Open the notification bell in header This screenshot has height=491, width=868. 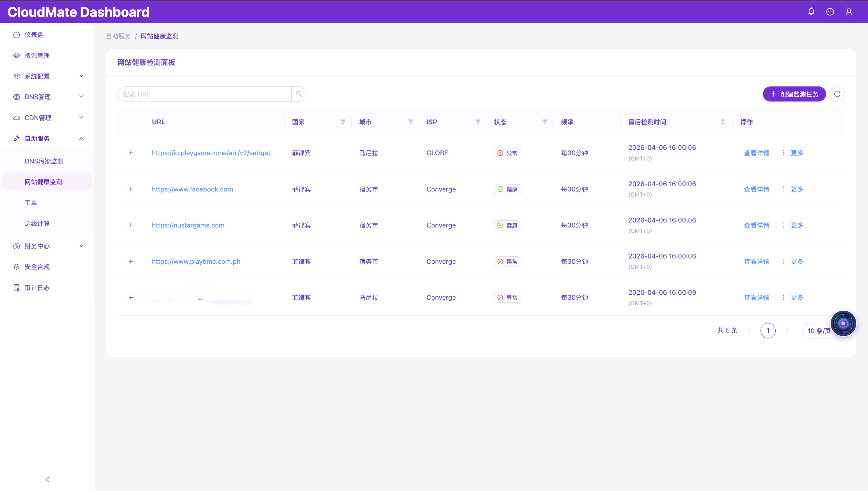pyautogui.click(x=811, y=12)
